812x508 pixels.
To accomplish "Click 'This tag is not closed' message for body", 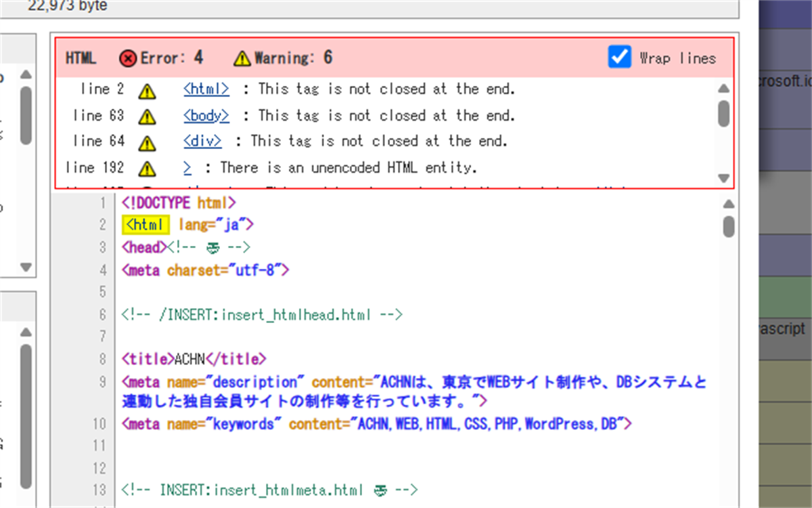I will pyautogui.click(x=386, y=115).
